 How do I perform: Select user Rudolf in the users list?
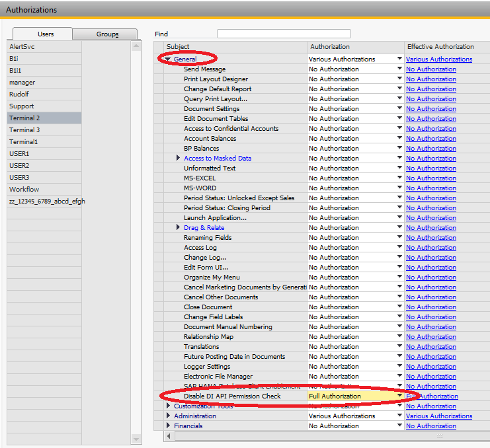coord(20,94)
